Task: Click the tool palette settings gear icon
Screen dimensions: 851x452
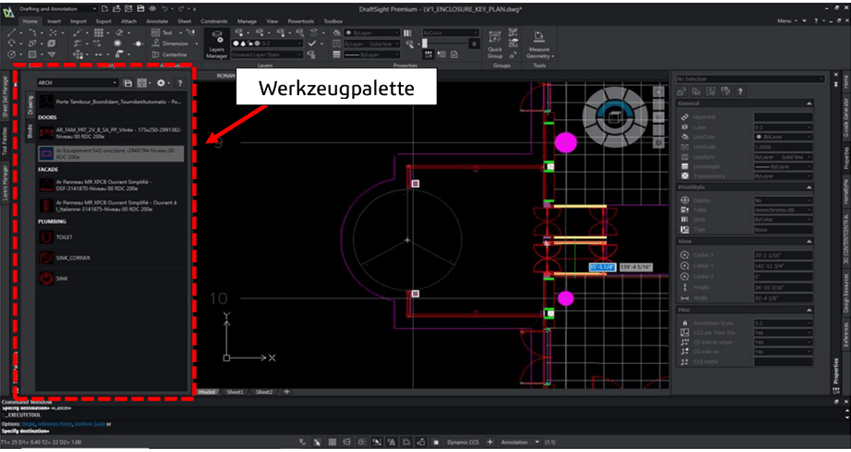Action: (x=162, y=82)
